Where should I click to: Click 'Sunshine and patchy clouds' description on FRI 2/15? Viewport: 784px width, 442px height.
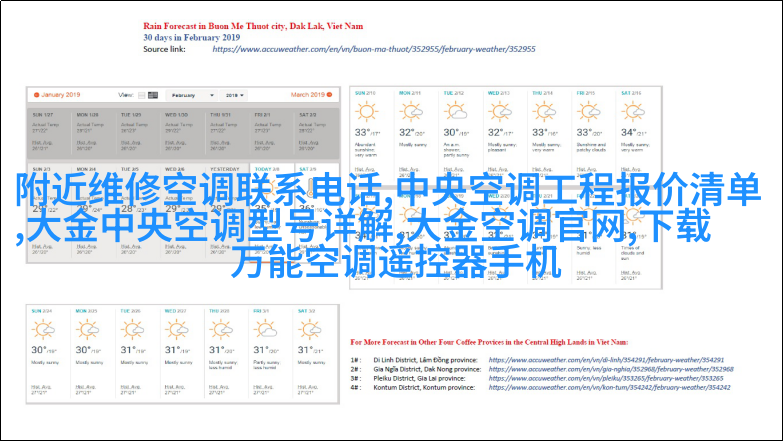tap(591, 147)
